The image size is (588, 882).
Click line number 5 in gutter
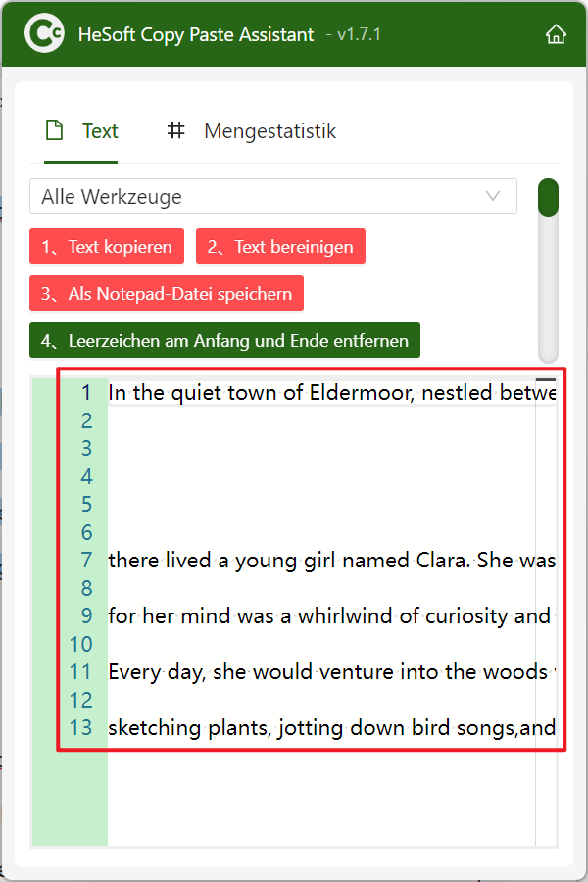pyautogui.click(x=86, y=505)
